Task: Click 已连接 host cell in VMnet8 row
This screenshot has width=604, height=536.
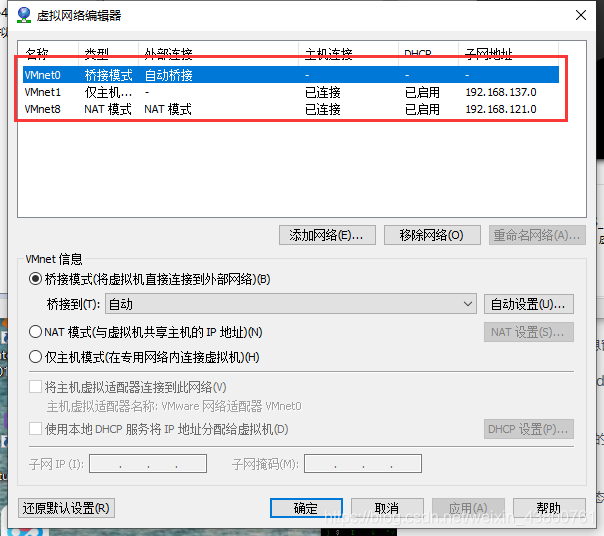Action: [323, 109]
